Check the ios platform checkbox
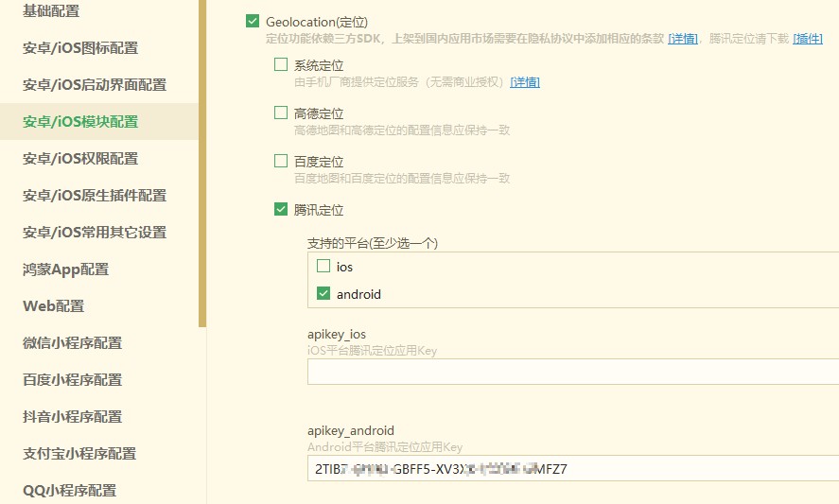The width and height of the screenshot is (839, 504). tap(324, 267)
